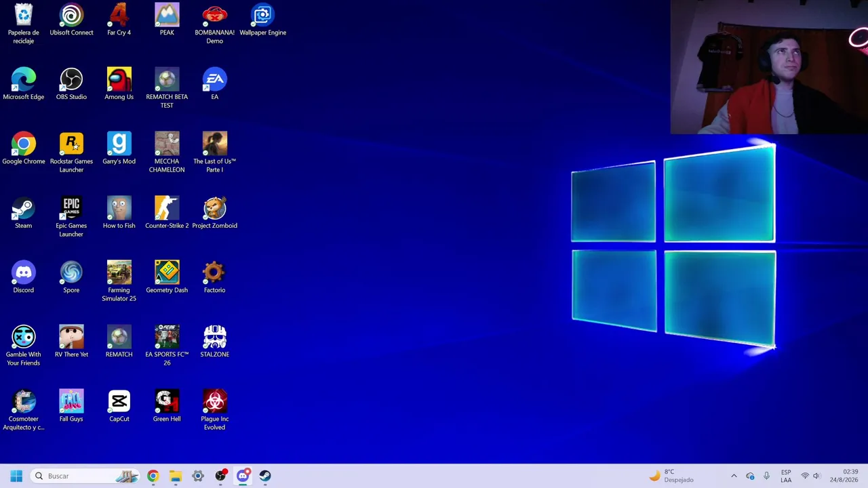Viewport: 868px width, 488px height.
Task: Click the microphone tray icon
Action: tap(766, 476)
